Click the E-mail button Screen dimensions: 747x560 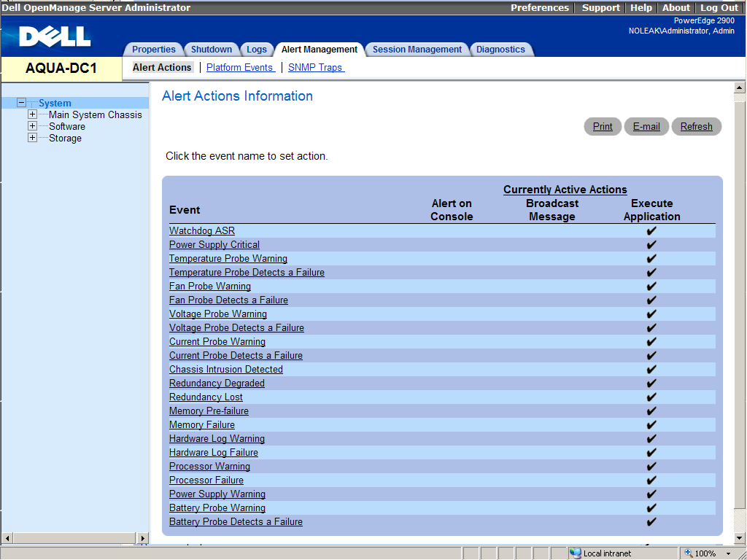tap(646, 127)
